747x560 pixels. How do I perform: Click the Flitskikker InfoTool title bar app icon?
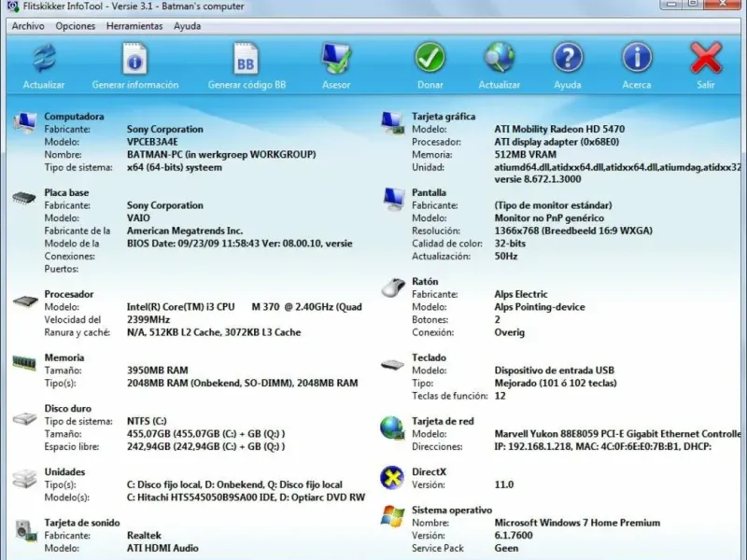[x=13, y=7]
